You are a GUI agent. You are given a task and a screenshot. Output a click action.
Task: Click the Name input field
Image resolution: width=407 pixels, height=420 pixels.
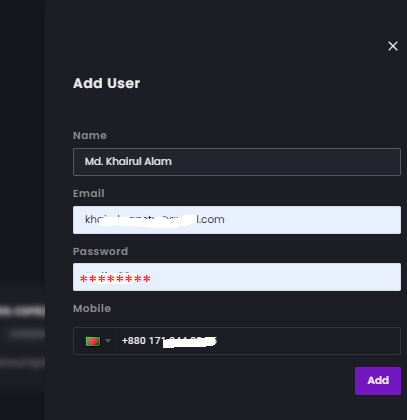tap(237, 162)
